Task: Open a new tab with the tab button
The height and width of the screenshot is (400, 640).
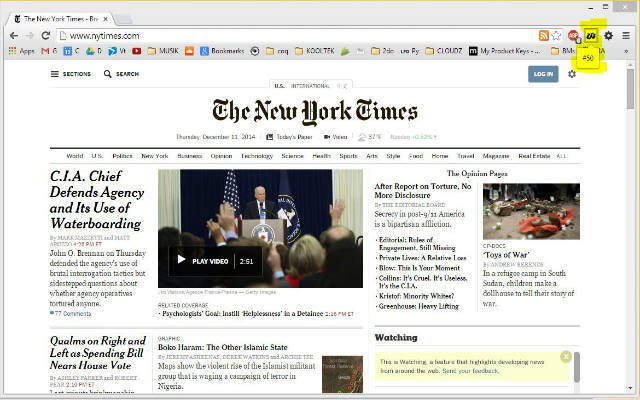Action: tap(124, 19)
